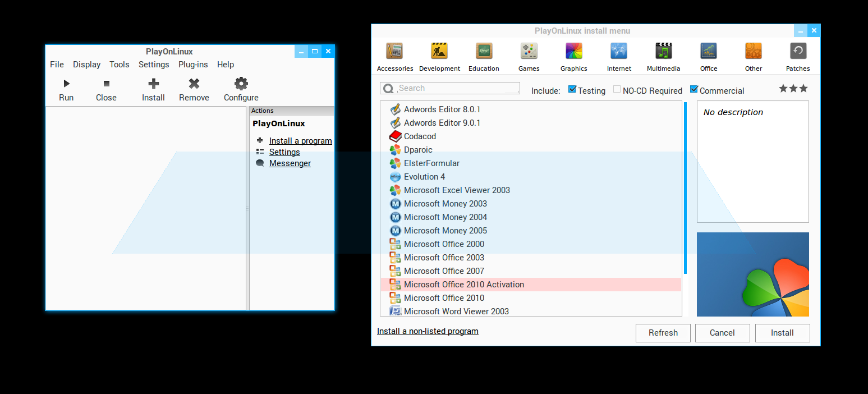Choose the Graphics category icon

[573, 52]
